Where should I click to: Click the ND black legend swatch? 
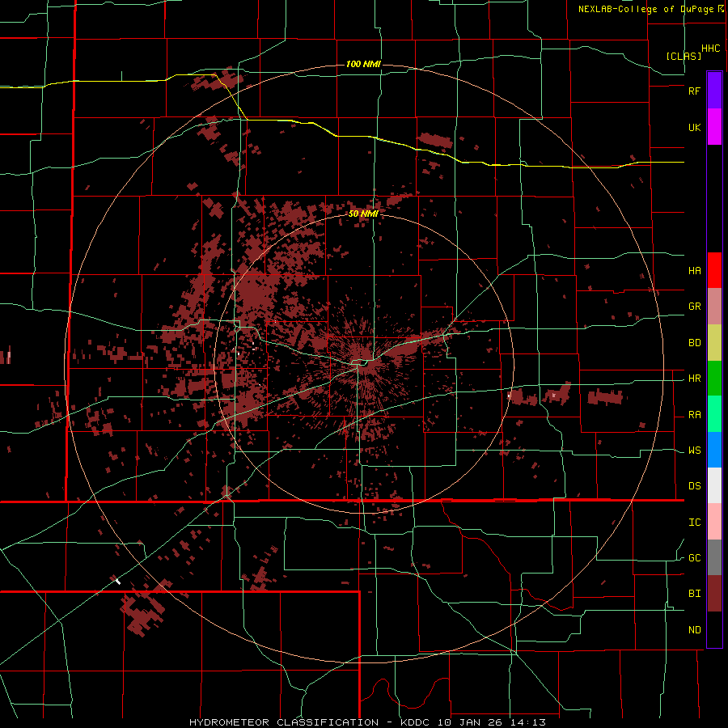tap(714, 629)
